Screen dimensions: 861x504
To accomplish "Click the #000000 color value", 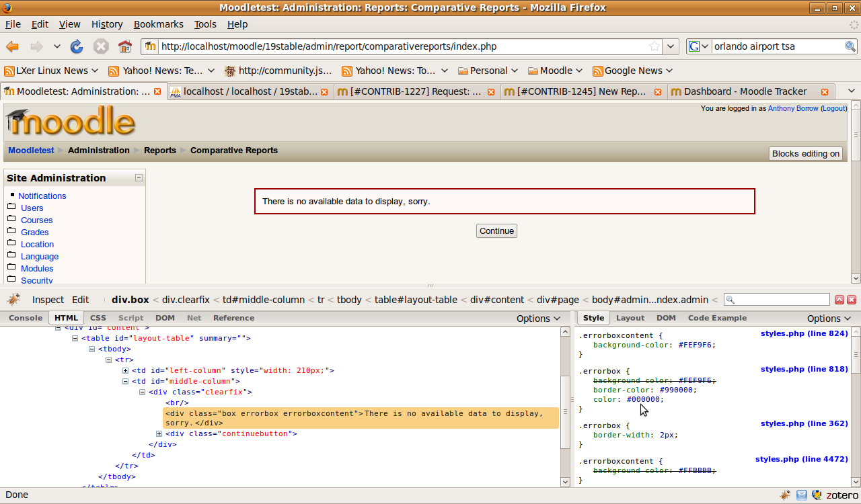I will point(644,399).
